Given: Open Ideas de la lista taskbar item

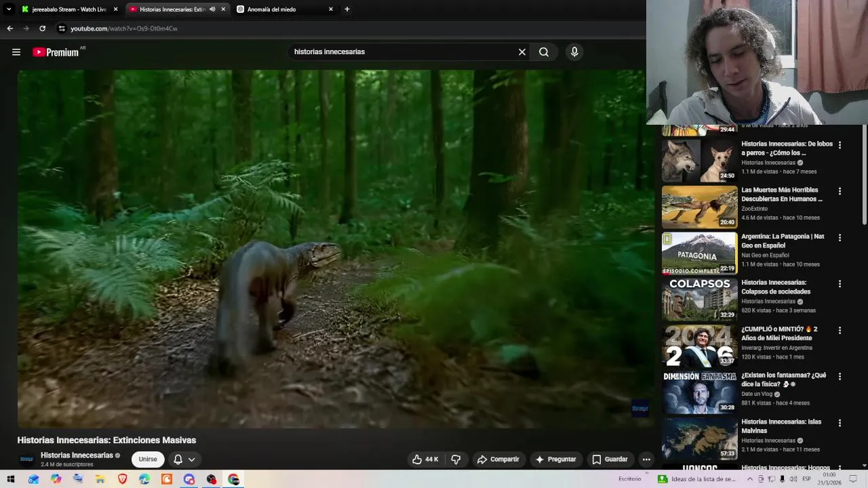Looking at the screenshot, I should coord(697,479).
